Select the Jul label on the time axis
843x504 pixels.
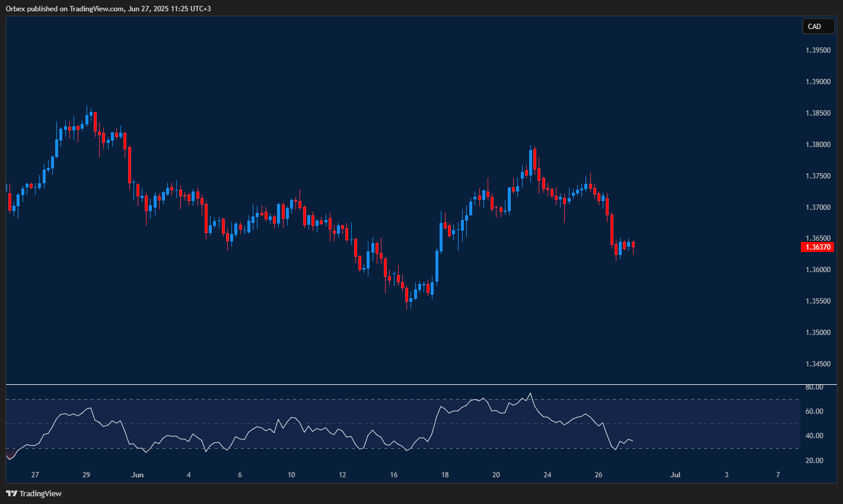tap(676, 474)
